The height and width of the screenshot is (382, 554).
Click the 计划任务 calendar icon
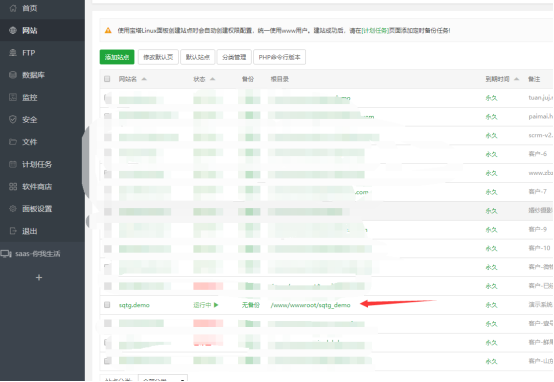tap(13, 164)
